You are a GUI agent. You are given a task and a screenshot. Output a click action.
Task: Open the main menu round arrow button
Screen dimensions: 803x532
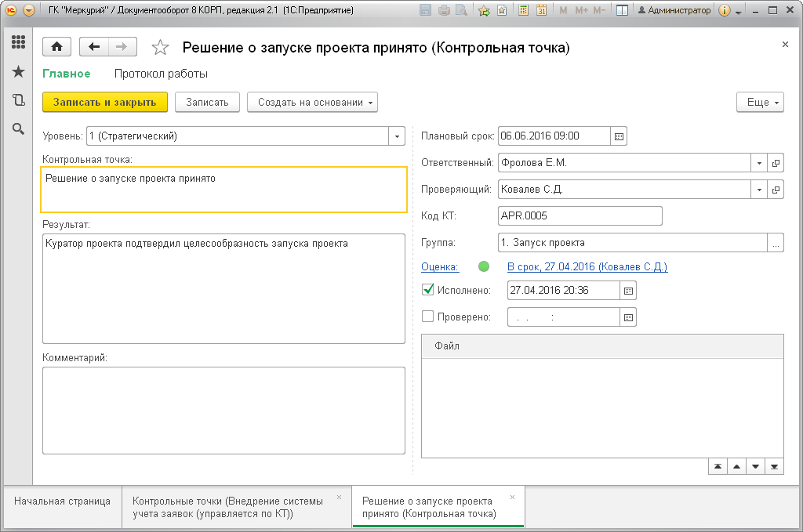coord(29,10)
